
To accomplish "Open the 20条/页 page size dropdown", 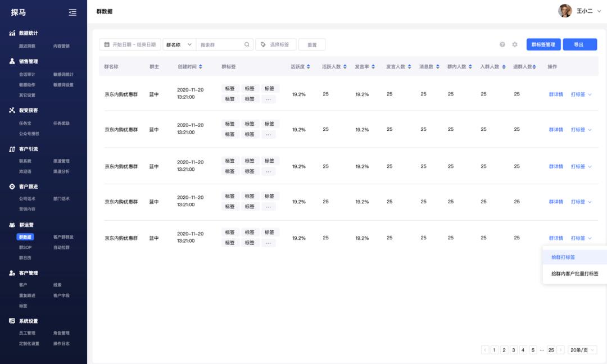I will click(582, 350).
